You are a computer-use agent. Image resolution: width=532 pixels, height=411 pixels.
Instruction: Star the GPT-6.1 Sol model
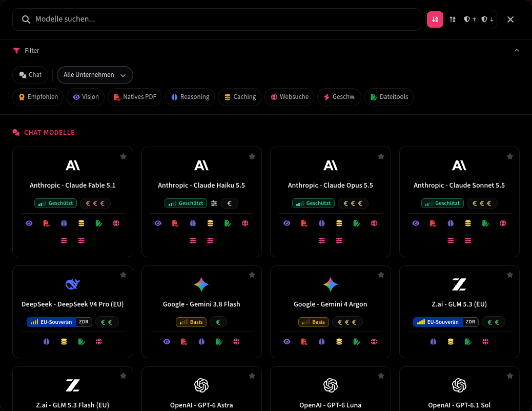[x=510, y=376]
